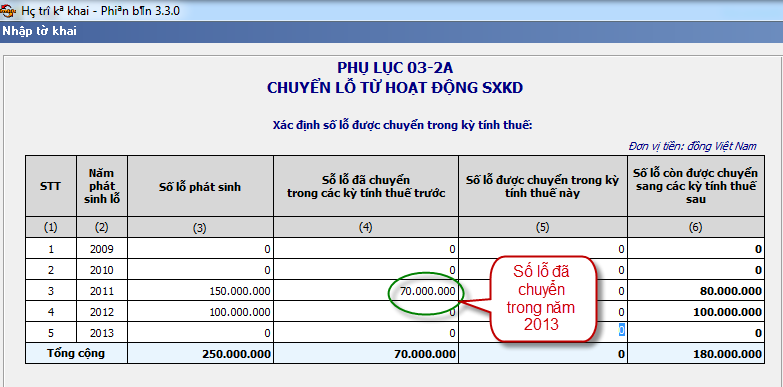Select the 2009 year cell

click(101, 249)
